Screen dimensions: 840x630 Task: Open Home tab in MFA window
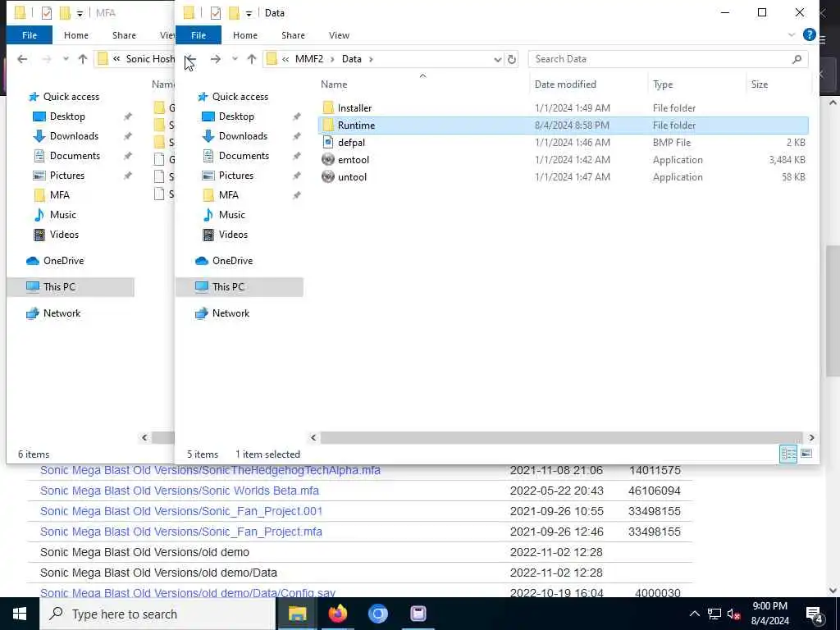pos(76,34)
